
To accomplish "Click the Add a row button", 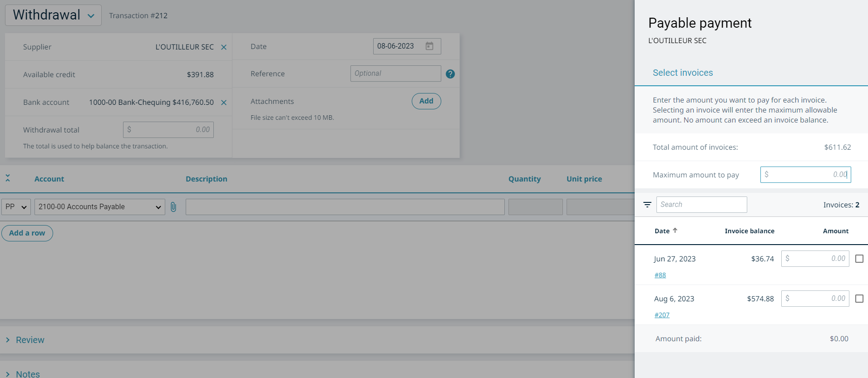I will [x=27, y=233].
